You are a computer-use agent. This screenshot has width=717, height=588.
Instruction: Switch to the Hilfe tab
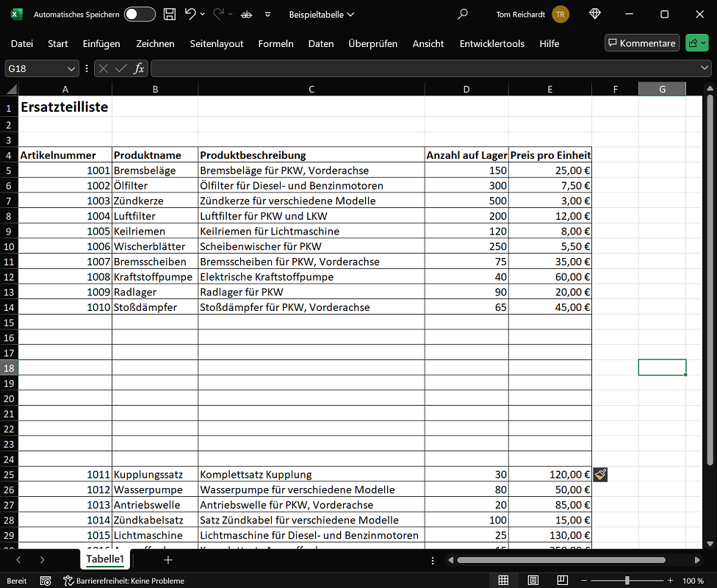click(x=550, y=43)
